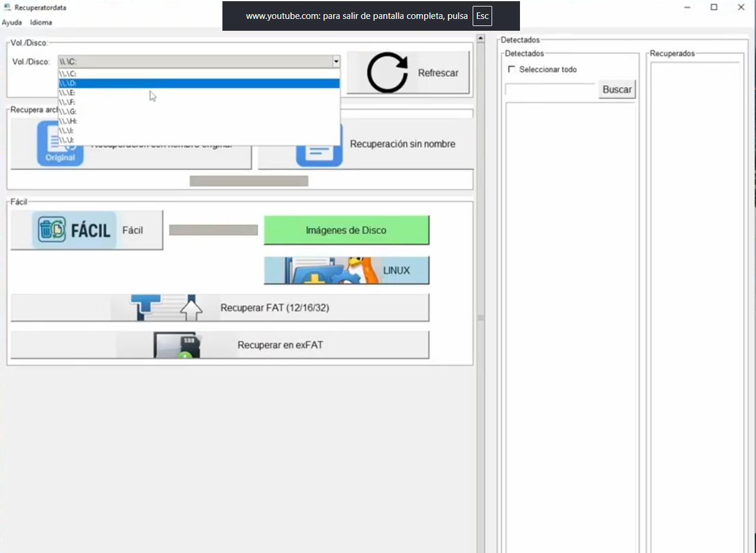Click the green Imágenes de Disco button
Viewport: 756px width, 553px height.
pos(346,230)
